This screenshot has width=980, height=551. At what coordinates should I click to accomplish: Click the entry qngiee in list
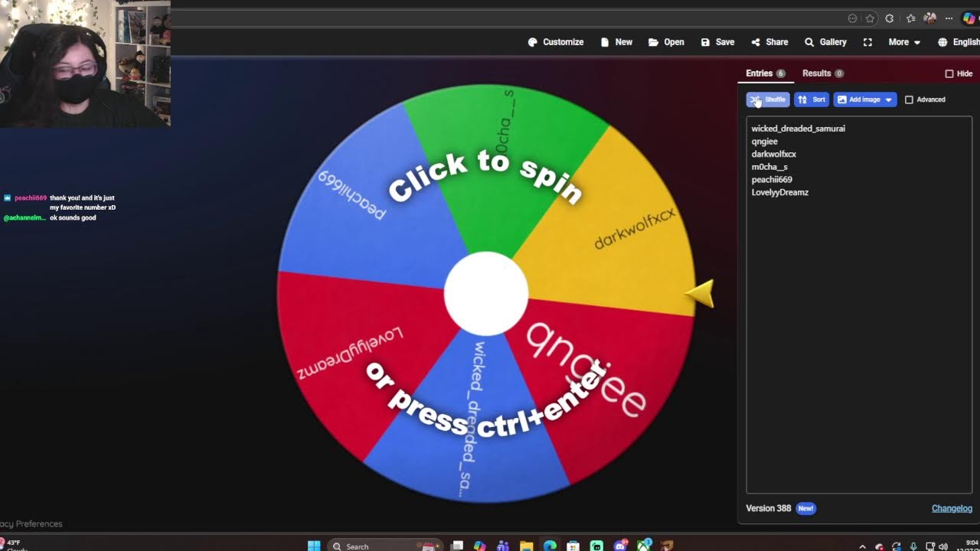(765, 142)
